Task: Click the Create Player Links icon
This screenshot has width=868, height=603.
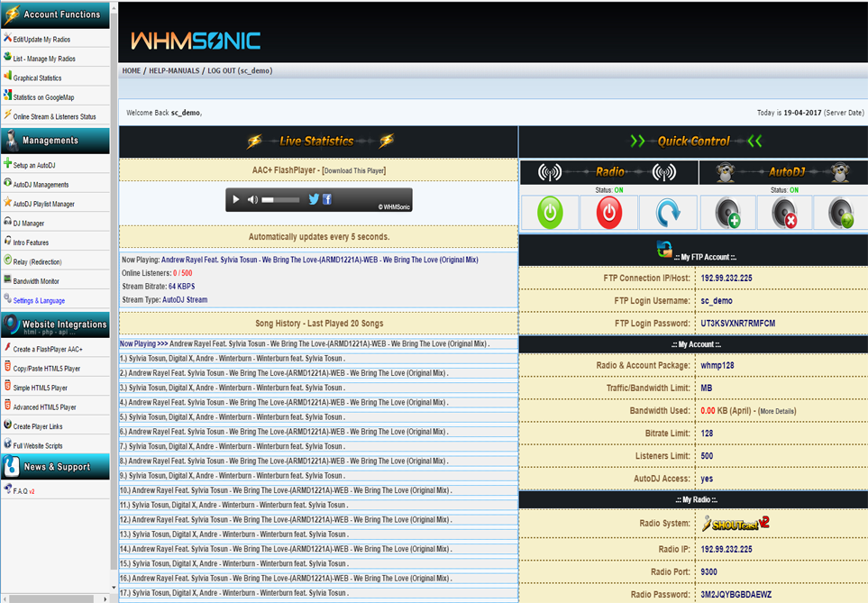Action: click(8, 425)
